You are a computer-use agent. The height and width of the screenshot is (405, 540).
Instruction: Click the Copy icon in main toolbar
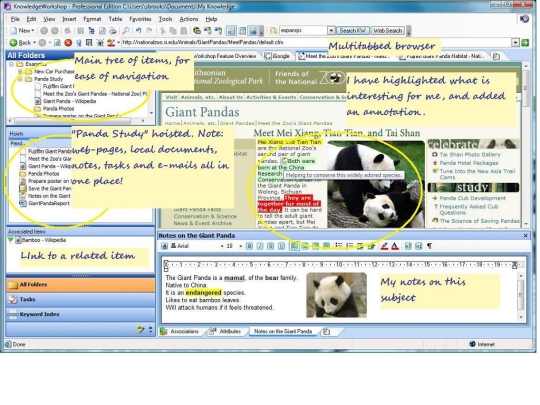coord(173,31)
